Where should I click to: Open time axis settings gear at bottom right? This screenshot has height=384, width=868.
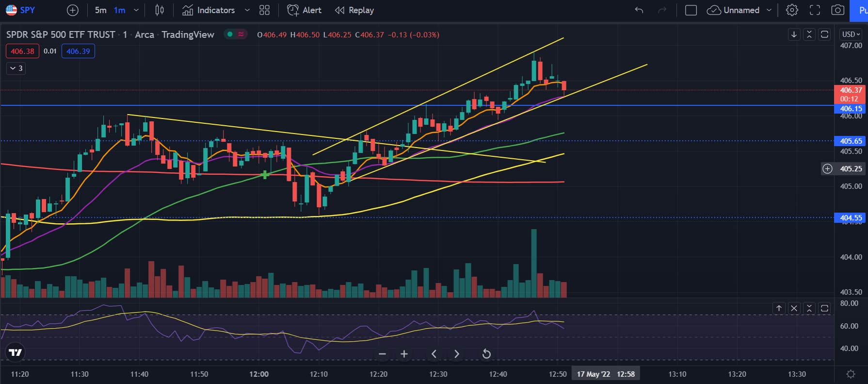[x=851, y=374]
